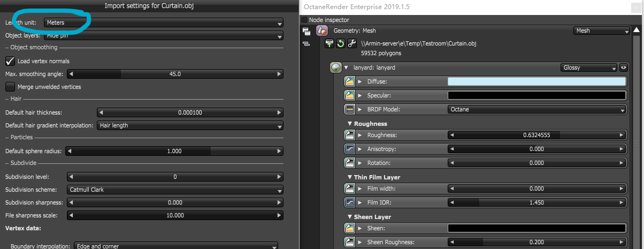The height and width of the screenshot is (249, 644).
Task: Collapse the Sheen Layer group
Action: [350, 217]
